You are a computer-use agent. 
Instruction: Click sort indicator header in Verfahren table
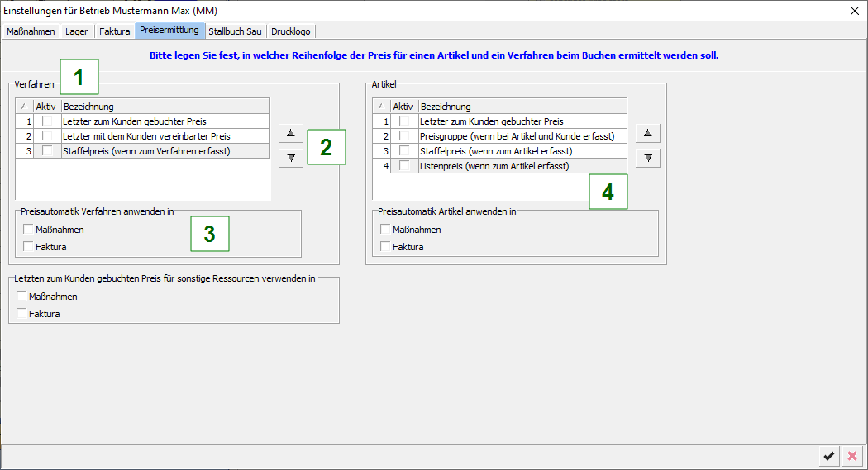[x=24, y=107]
